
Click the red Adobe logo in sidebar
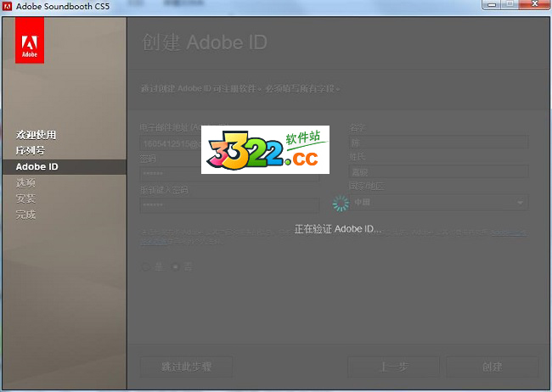30,40
